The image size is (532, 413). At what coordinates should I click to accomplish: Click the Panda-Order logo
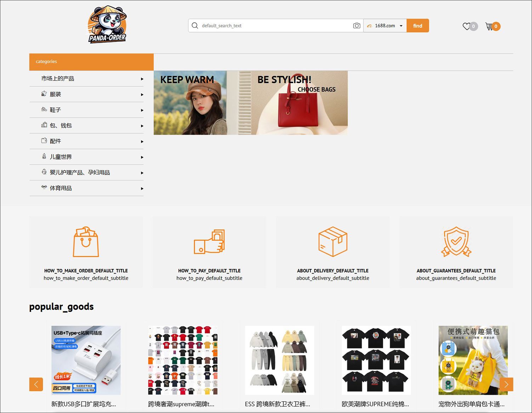point(107,24)
